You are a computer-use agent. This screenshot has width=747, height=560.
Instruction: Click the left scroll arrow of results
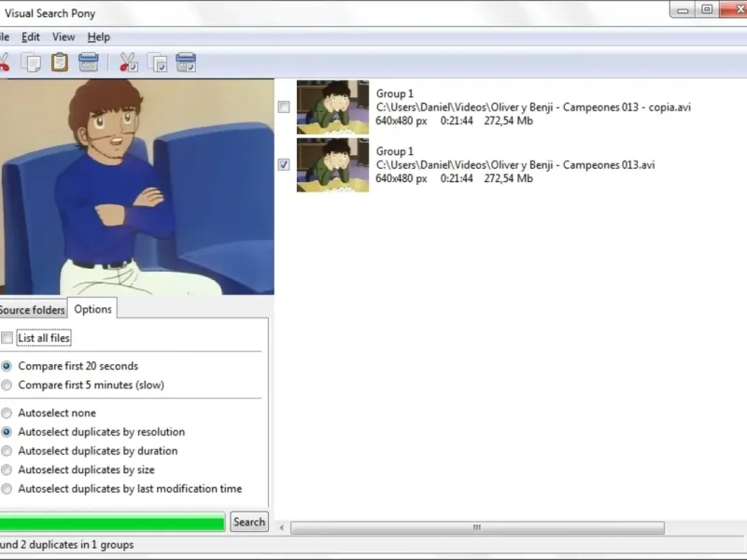pos(282,527)
